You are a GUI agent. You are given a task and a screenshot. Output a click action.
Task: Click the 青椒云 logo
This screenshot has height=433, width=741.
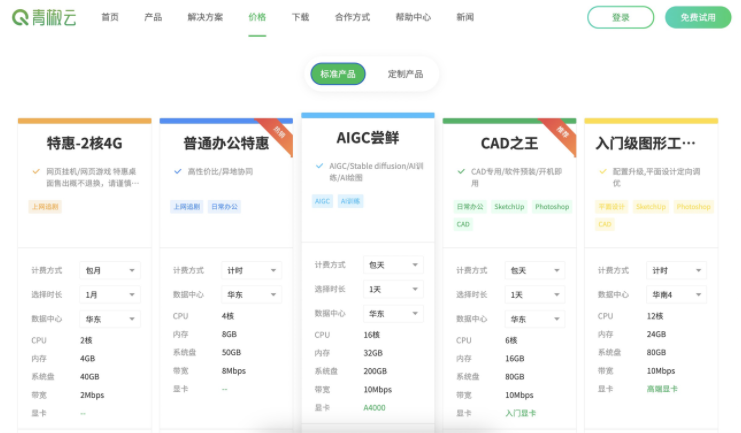pos(44,17)
